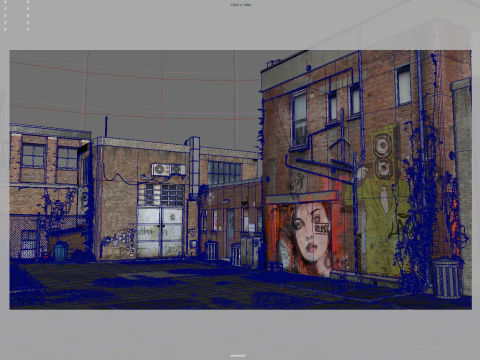Select the wall-mounted air conditioner units

pyautogui.click(x=168, y=170)
